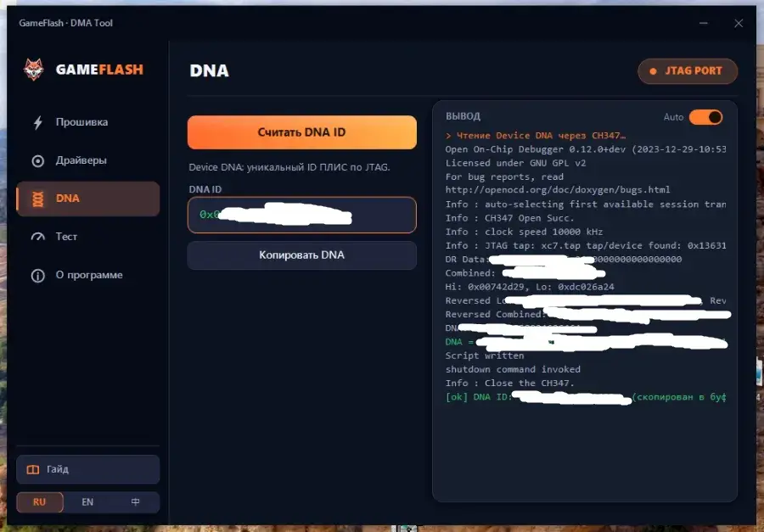The image size is (764, 532).
Task: Click the orange dot on JTAG PORT
Action: [653, 71]
